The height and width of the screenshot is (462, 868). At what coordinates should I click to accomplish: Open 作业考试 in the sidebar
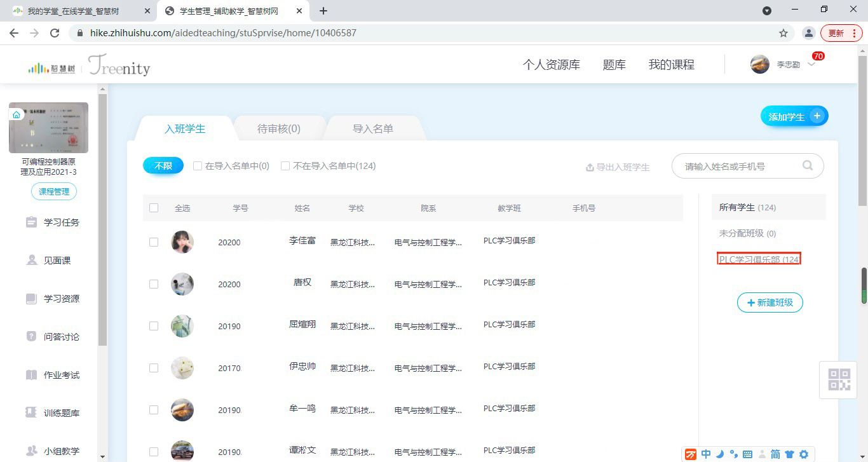point(31,375)
